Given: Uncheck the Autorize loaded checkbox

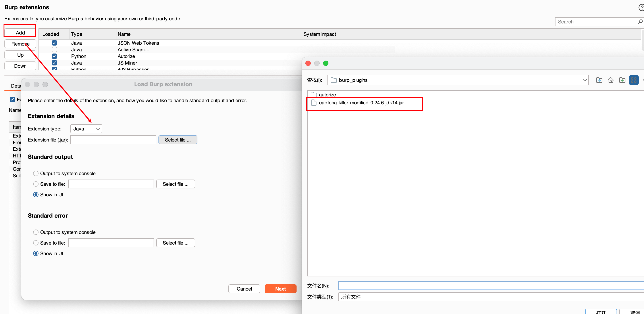Looking at the screenshot, I should [x=54, y=56].
